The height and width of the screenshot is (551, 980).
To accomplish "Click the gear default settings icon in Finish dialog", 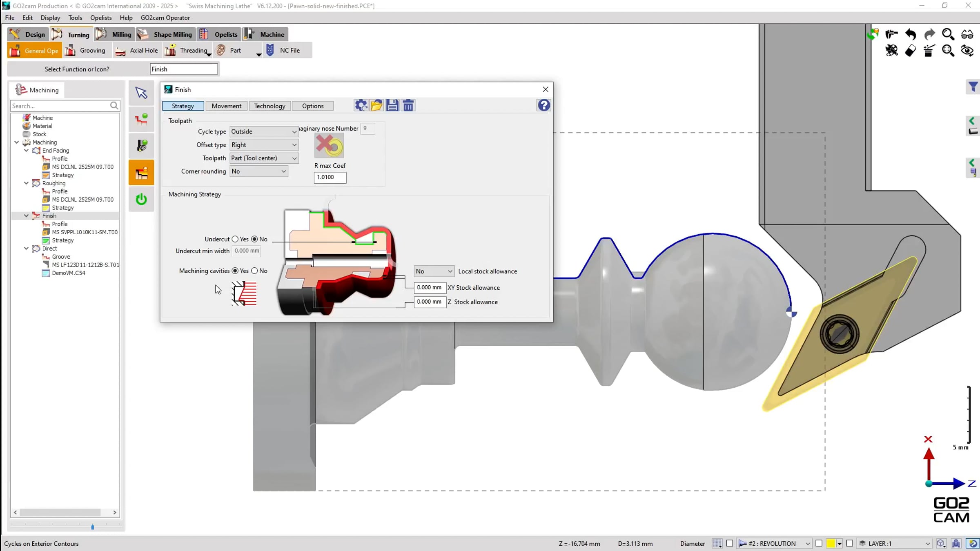I will click(361, 105).
